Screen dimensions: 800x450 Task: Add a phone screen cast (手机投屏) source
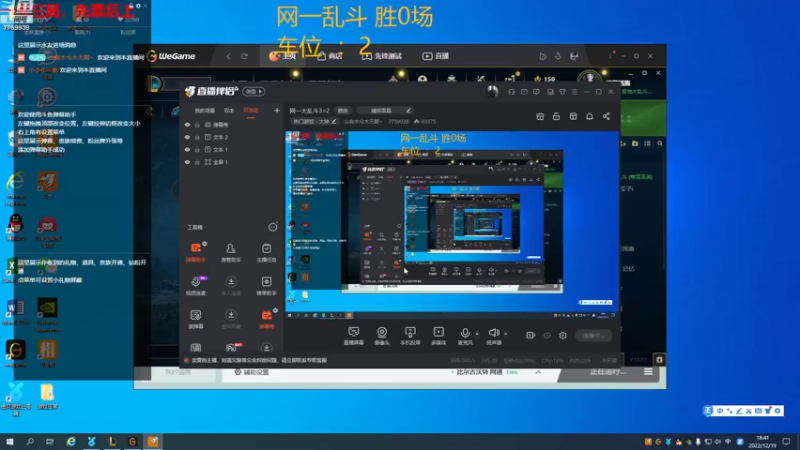click(410, 336)
